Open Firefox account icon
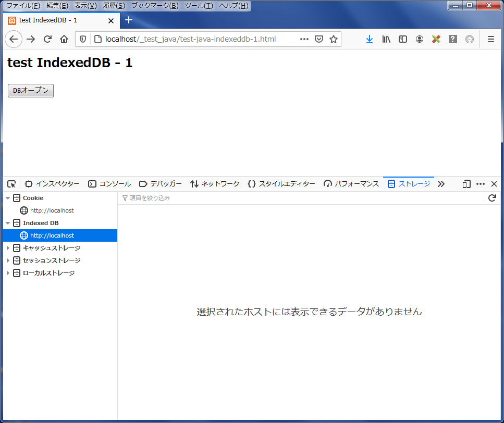 (420, 39)
